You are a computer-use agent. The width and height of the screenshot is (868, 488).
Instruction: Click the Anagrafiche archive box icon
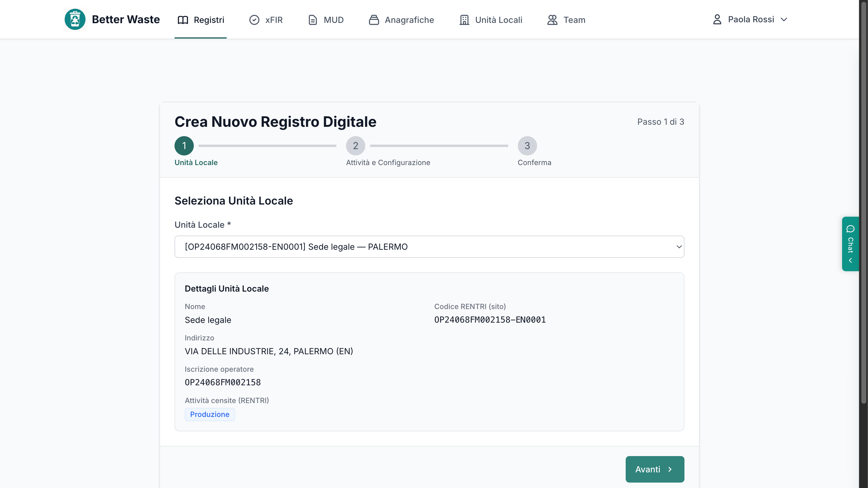pyautogui.click(x=374, y=20)
